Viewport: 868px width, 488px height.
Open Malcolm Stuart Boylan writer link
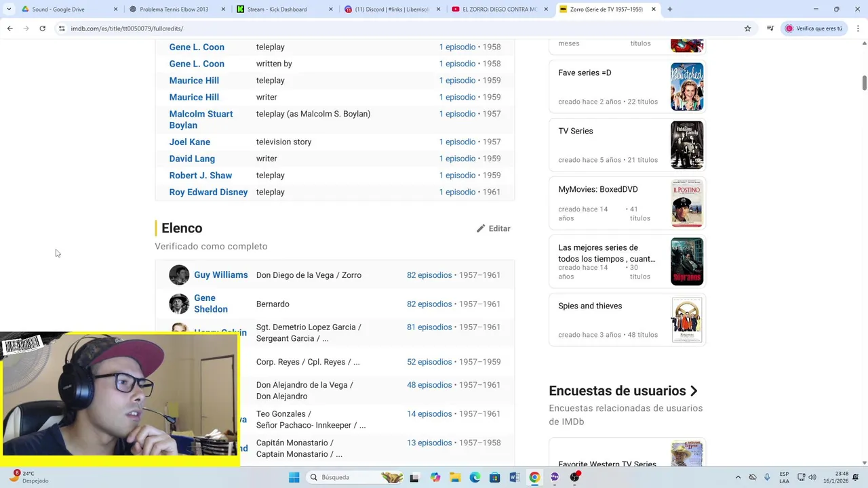point(201,119)
